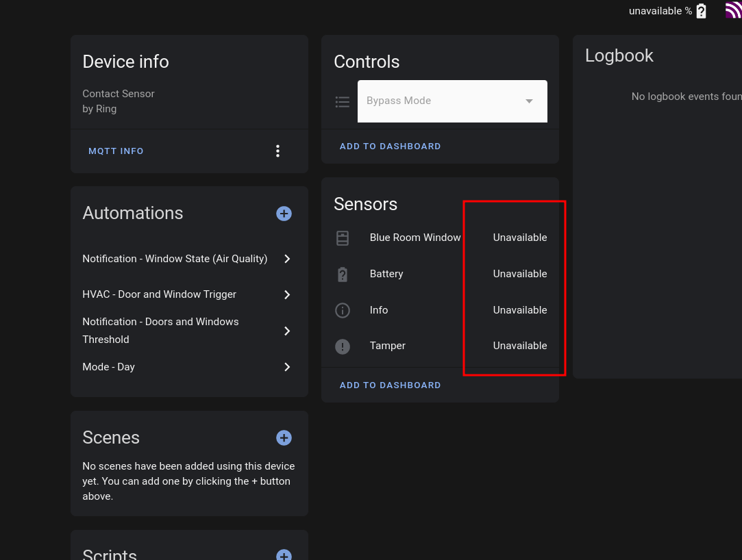Click the plus icon in the Scripts card

pos(284,555)
